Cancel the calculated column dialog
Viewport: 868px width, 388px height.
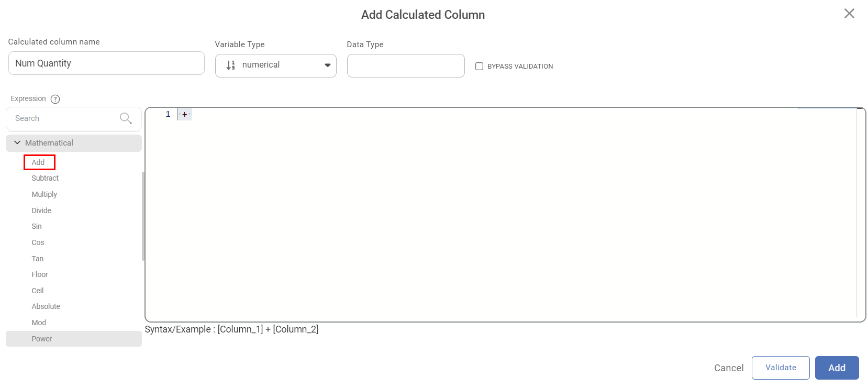point(729,368)
